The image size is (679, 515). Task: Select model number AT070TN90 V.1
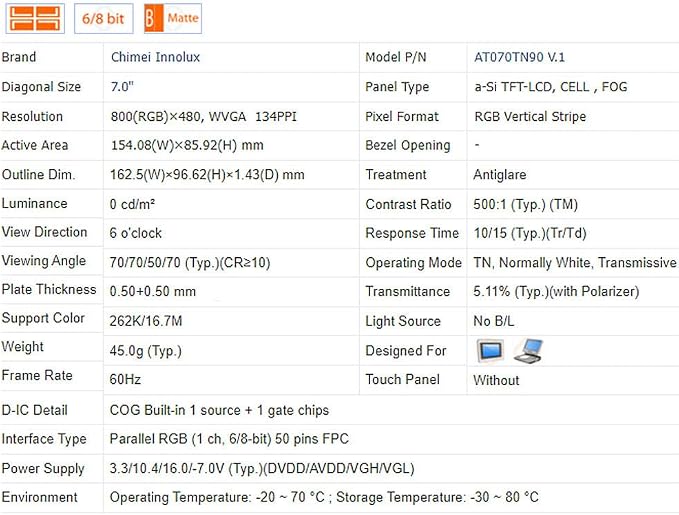pyautogui.click(x=519, y=57)
